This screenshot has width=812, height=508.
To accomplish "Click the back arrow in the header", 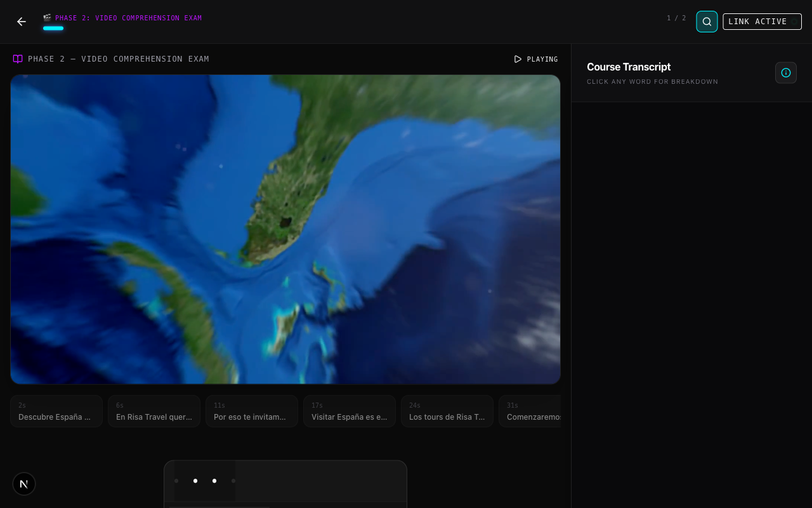I will click(x=22, y=22).
